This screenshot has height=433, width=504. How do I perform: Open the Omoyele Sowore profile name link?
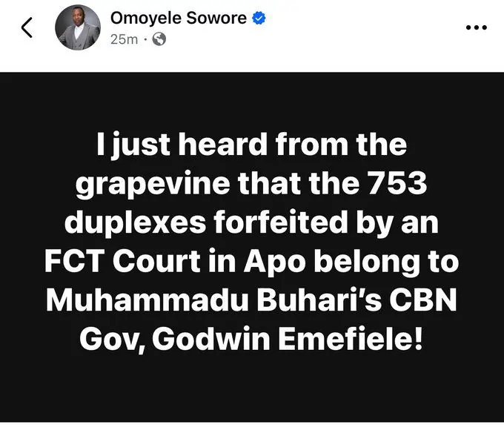click(179, 18)
